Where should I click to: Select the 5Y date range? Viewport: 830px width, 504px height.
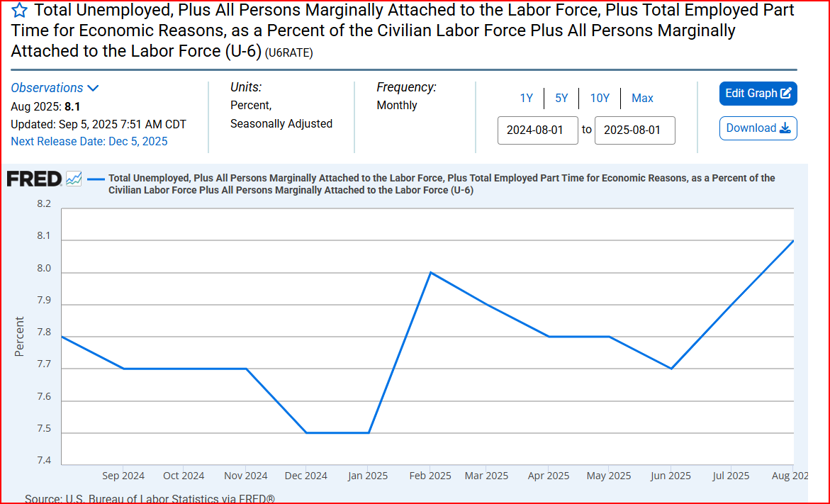(x=561, y=98)
